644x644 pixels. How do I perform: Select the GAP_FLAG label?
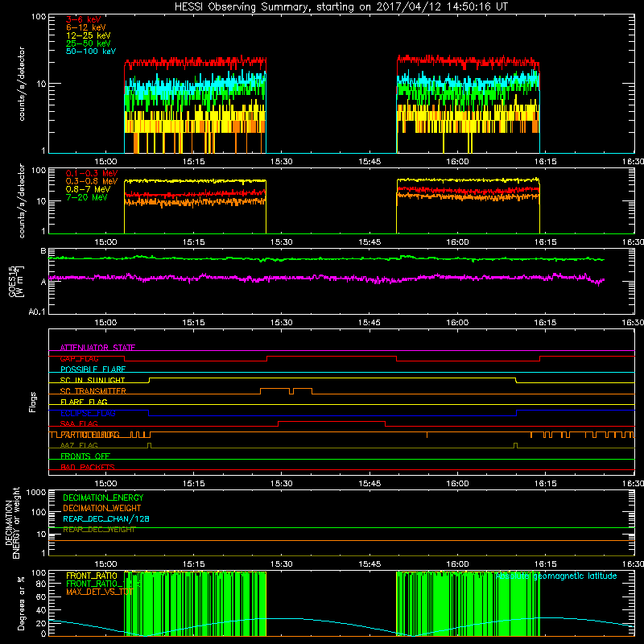(79, 358)
